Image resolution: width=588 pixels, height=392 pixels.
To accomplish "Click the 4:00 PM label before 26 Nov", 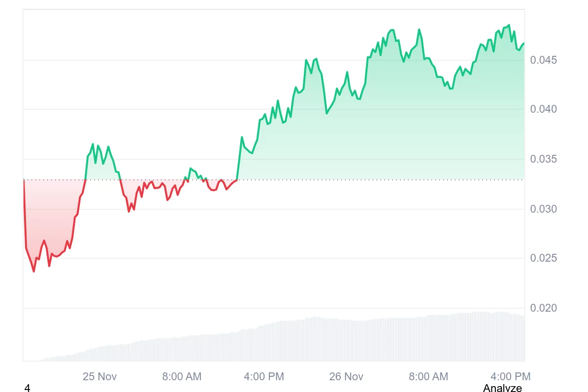I will point(264,376).
